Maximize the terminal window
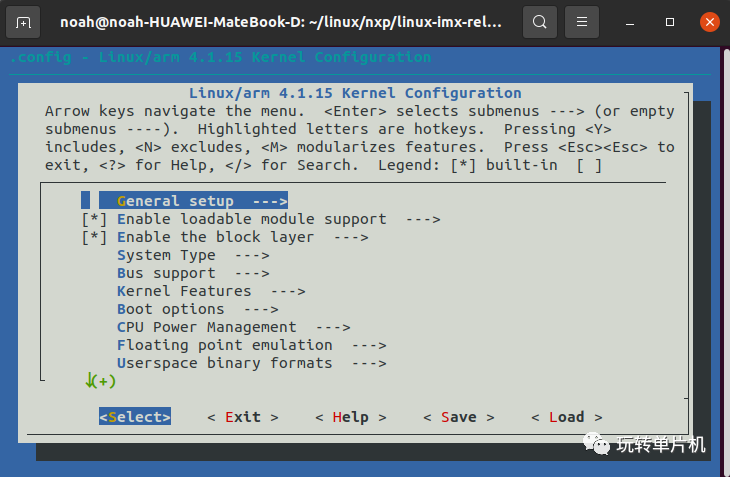Viewport: 730px width, 477px height. (x=669, y=22)
